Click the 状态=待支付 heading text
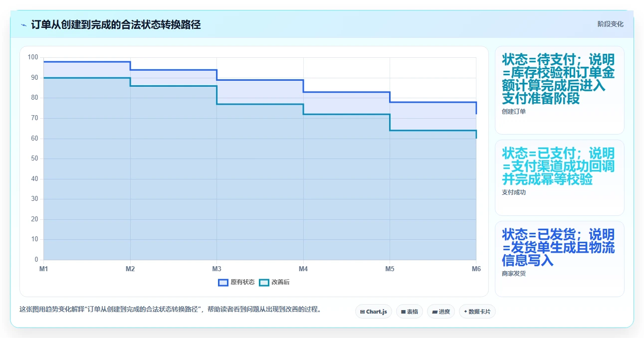Image resolution: width=644 pixels, height=338 pixels. click(558, 79)
